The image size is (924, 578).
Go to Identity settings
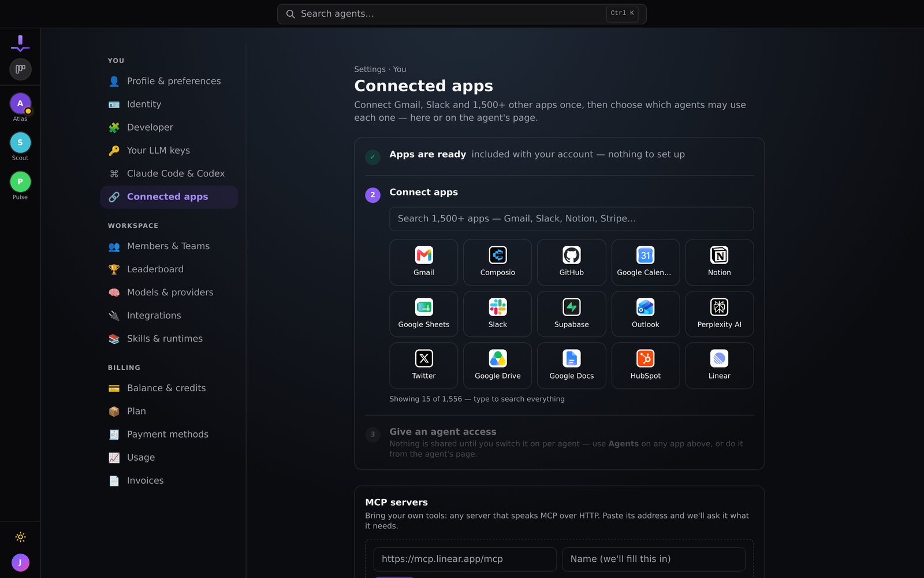169,105
